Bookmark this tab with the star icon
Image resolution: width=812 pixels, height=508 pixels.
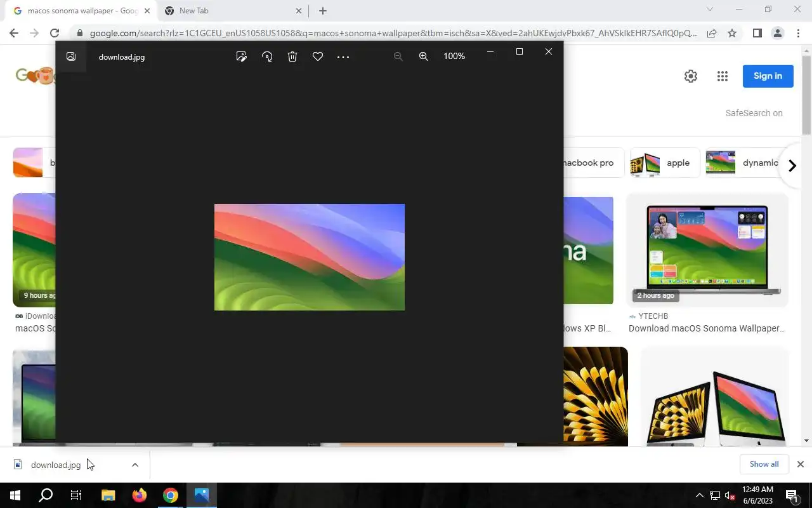click(x=732, y=33)
